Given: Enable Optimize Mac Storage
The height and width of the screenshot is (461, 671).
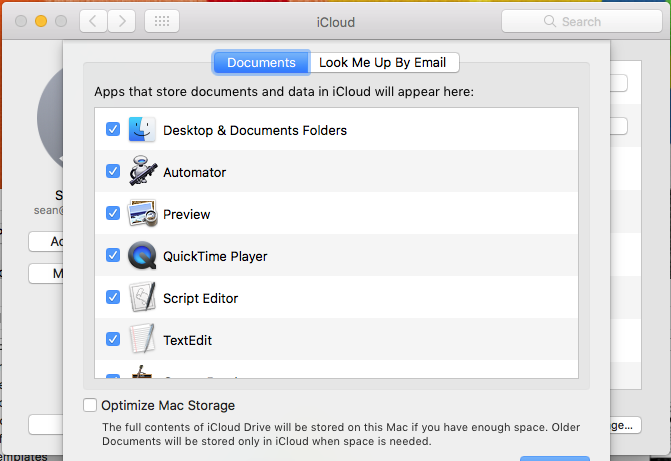Looking at the screenshot, I should click(x=91, y=405).
